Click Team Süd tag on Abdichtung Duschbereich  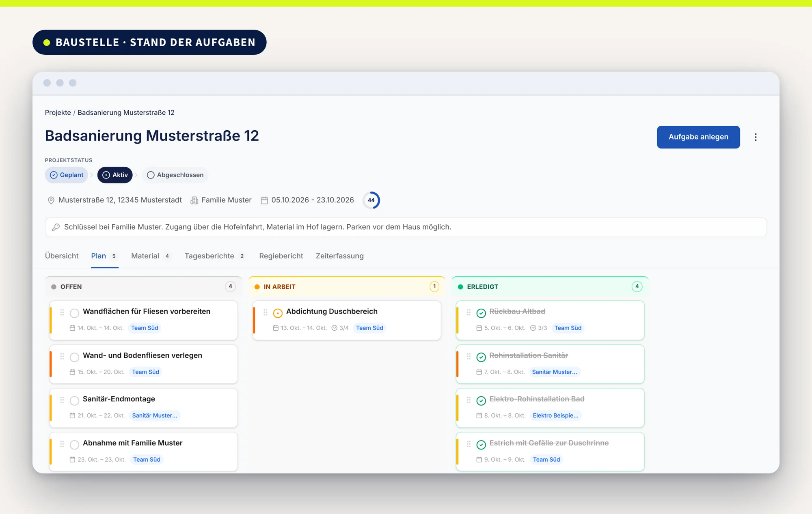[x=369, y=328]
